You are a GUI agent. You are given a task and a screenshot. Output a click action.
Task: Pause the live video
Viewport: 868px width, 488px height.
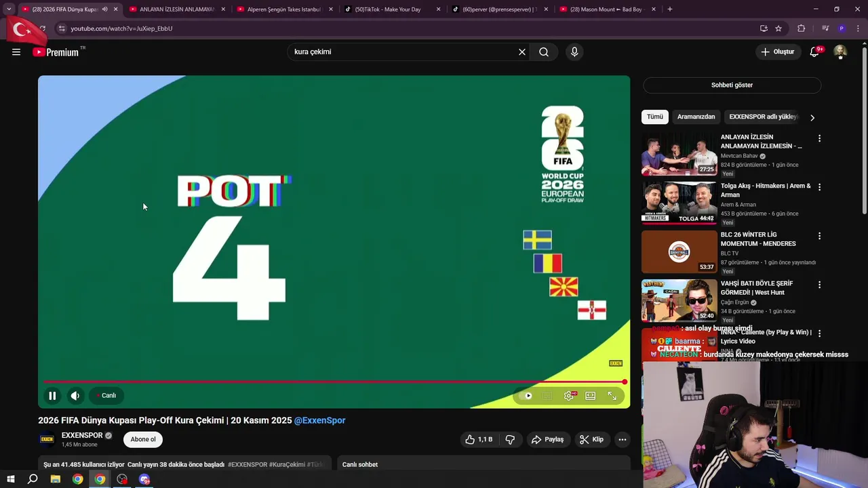pyautogui.click(x=52, y=396)
